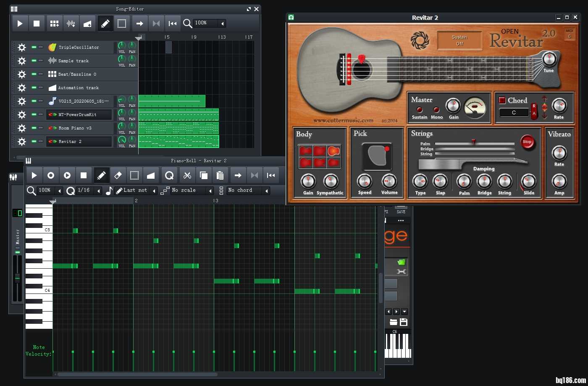
Task: Open 1/16 quantization dropdown
Action: [x=99, y=191]
